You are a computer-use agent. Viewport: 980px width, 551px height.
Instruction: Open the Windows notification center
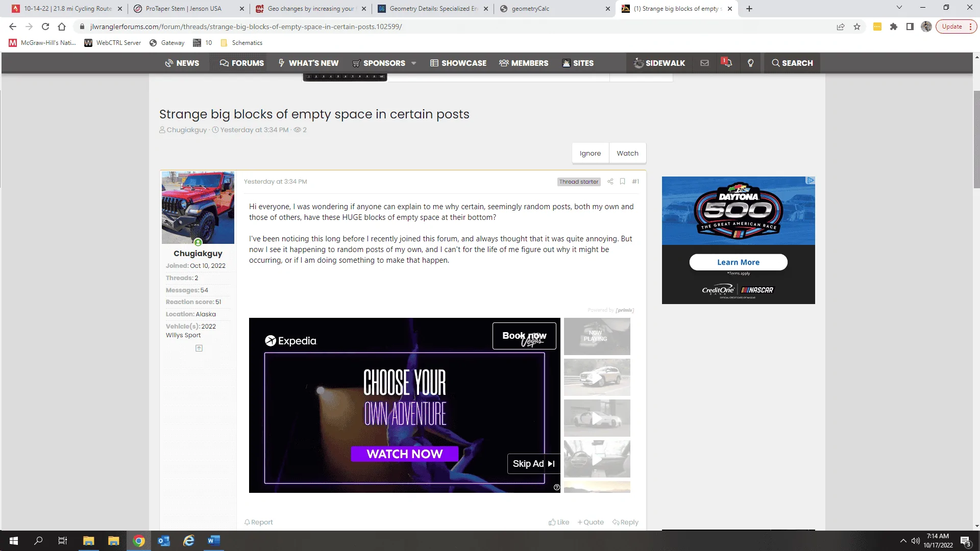[965, 541]
